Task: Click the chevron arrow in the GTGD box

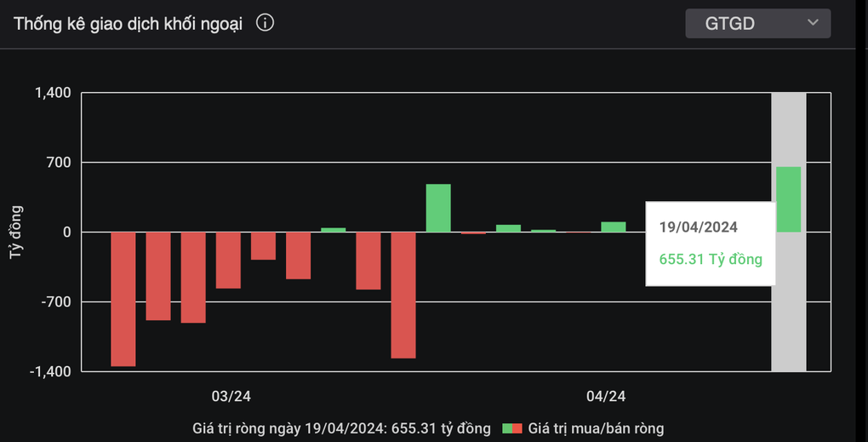Action: tap(813, 22)
